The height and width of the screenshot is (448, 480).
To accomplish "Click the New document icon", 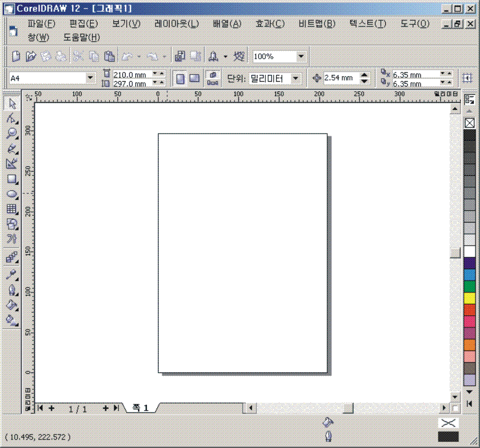I will pyautogui.click(x=16, y=56).
